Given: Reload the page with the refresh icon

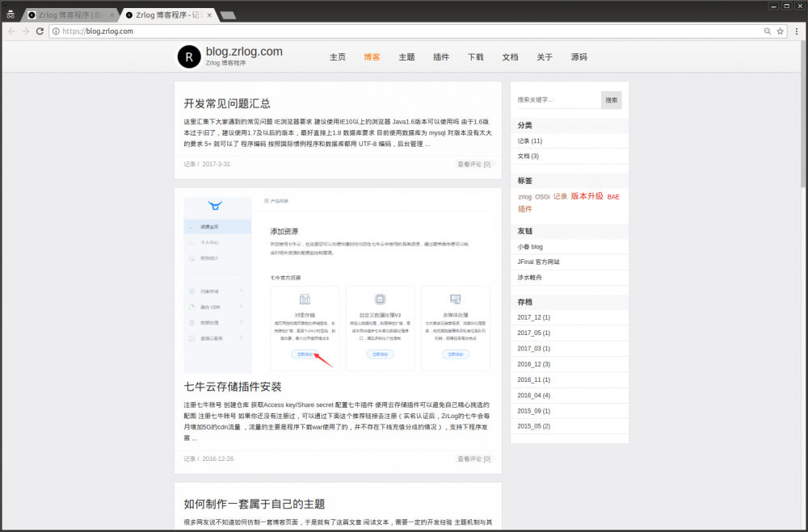Looking at the screenshot, I should point(40,31).
